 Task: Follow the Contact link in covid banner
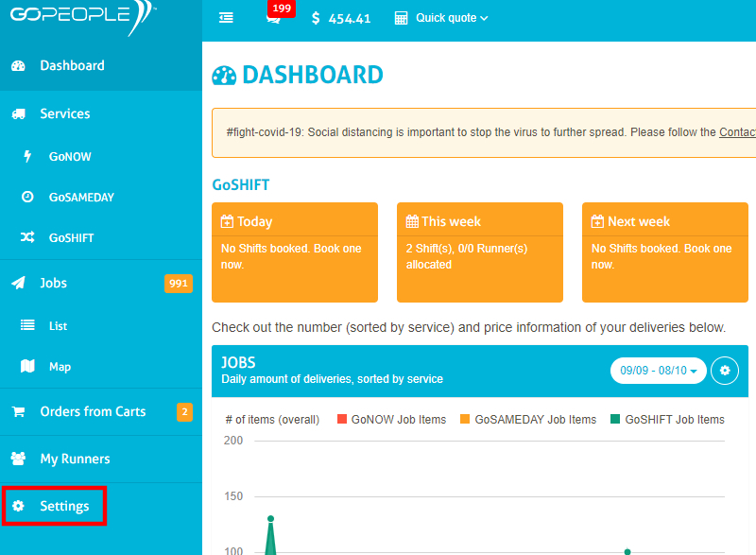[x=737, y=132]
